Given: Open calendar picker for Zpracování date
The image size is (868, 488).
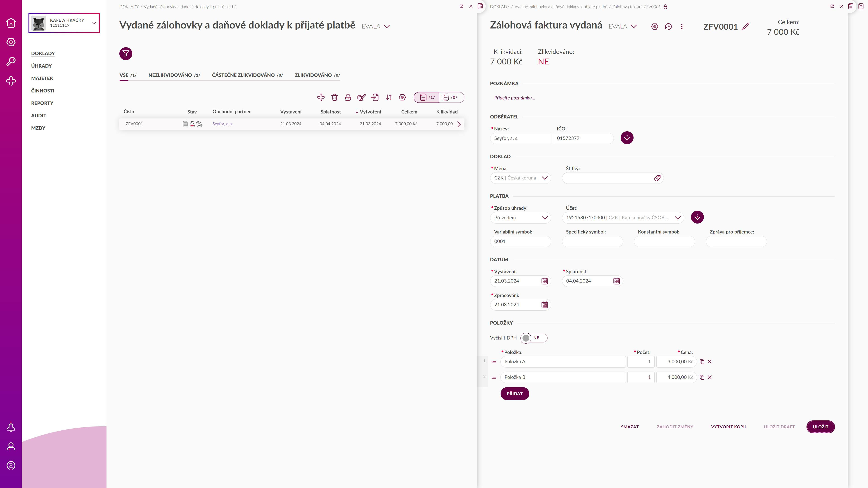Looking at the screenshot, I should pyautogui.click(x=544, y=305).
